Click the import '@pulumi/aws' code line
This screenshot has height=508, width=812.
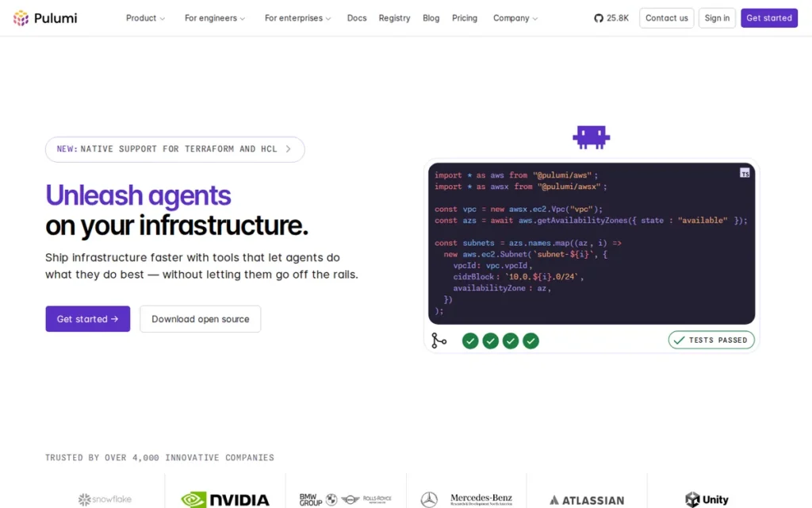(516, 175)
